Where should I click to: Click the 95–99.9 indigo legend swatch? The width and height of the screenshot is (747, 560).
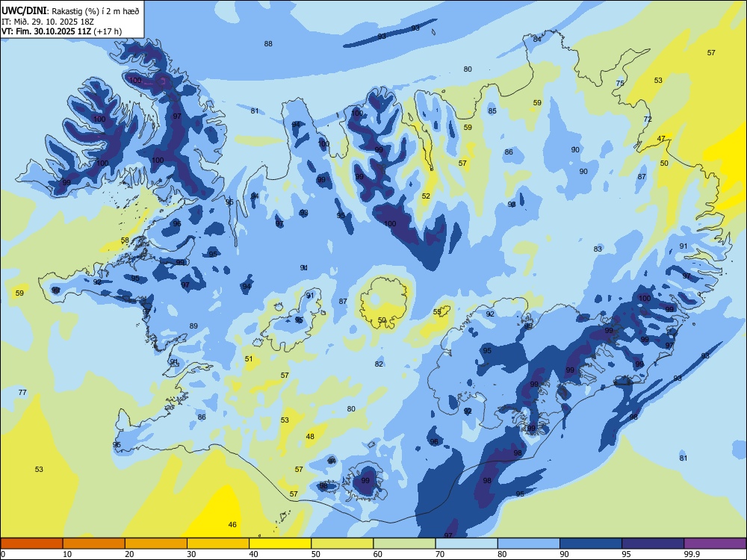tap(653, 544)
